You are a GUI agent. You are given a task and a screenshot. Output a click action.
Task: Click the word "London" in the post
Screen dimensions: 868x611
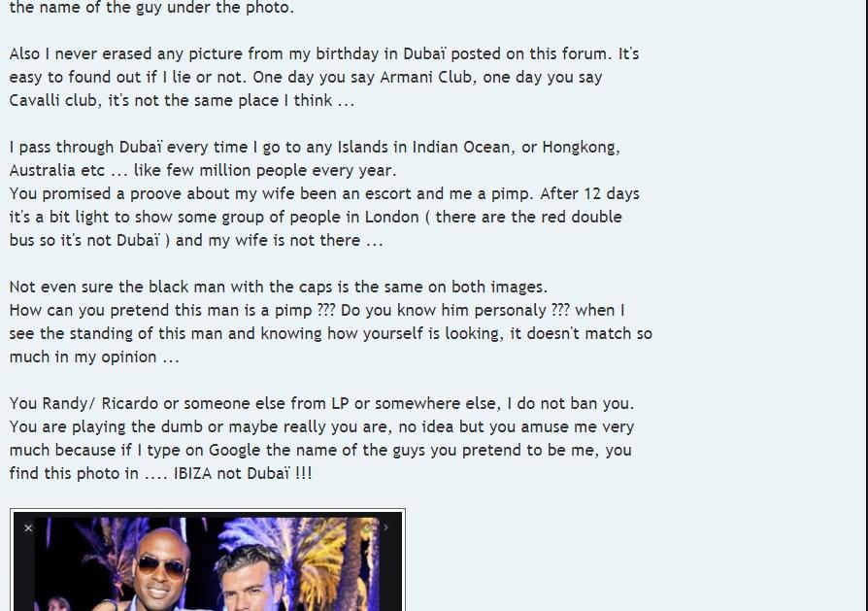pos(392,217)
